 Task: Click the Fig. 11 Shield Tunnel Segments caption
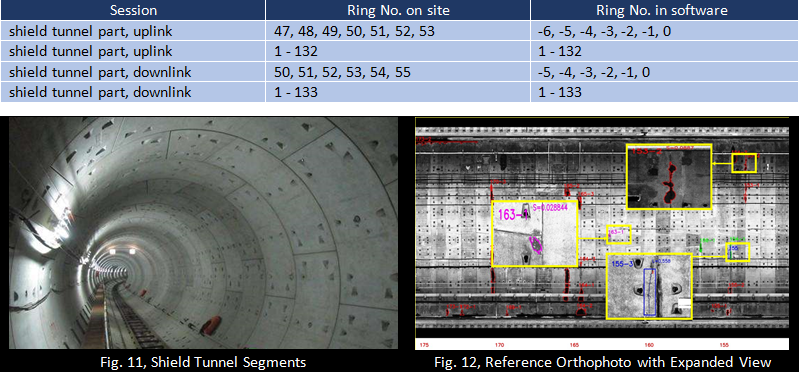point(203,362)
